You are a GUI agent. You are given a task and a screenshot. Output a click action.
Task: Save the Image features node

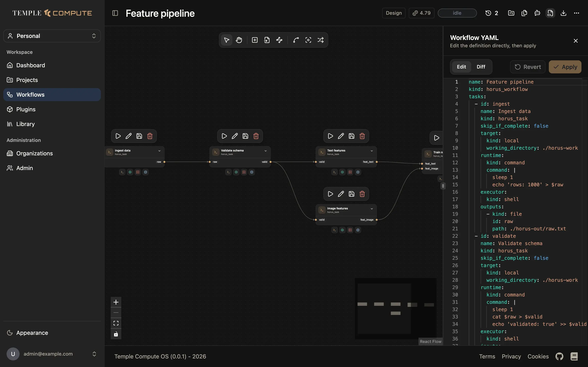[352, 194]
